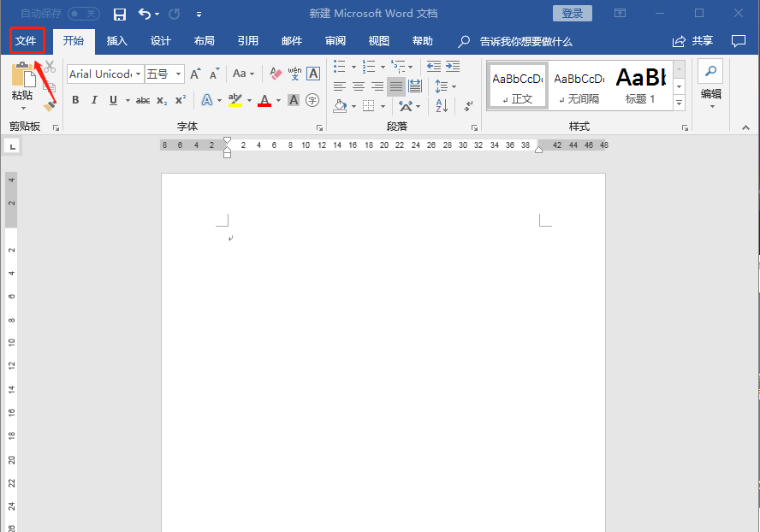
Task: Click the clear formatting eraser icon
Action: coord(276,74)
